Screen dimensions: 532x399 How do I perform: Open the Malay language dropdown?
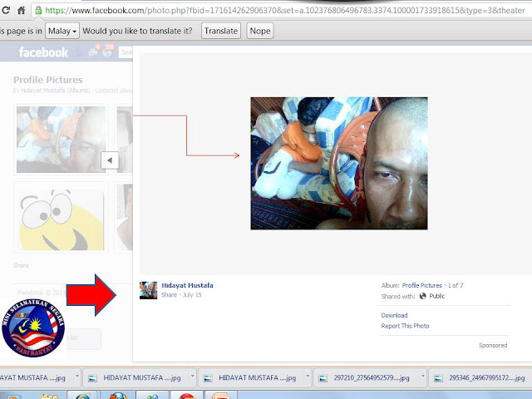coord(62,31)
